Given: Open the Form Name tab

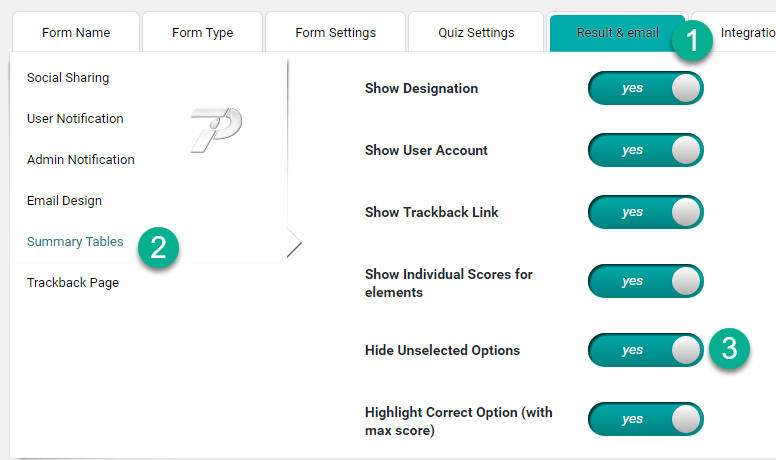Looking at the screenshot, I should click(76, 32).
